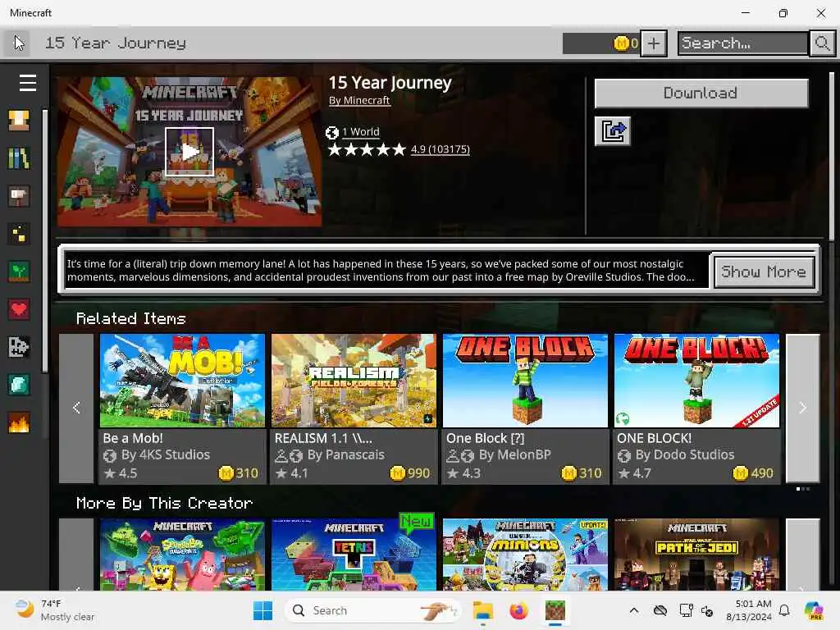Open the taskbar clock showing 5:01 AM
840x630 pixels.
[748, 610]
